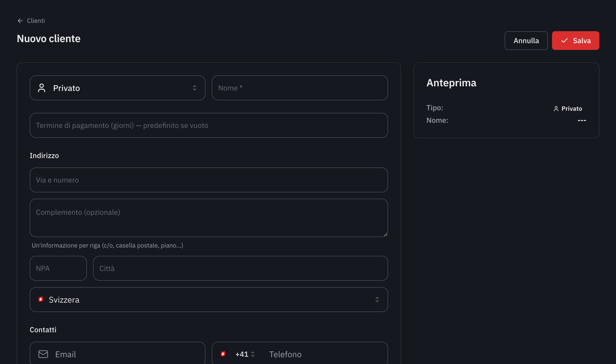
Task: Click the Città input field
Action: tap(240, 268)
